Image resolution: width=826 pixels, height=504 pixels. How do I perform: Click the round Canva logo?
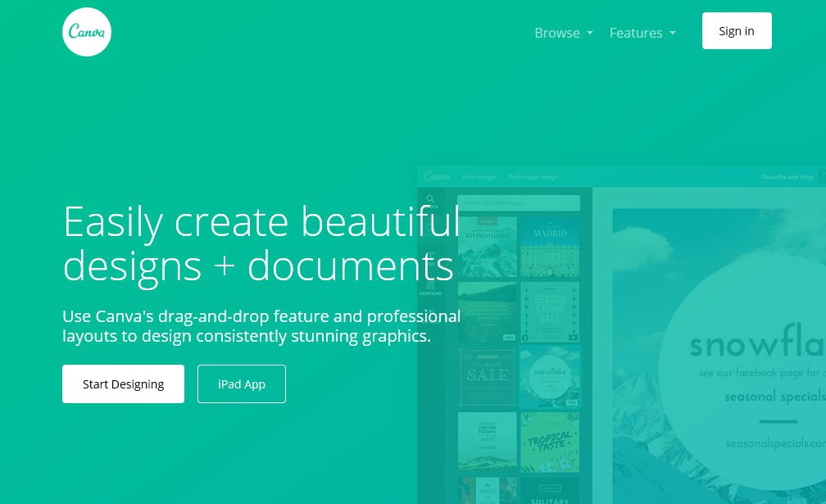click(x=87, y=32)
